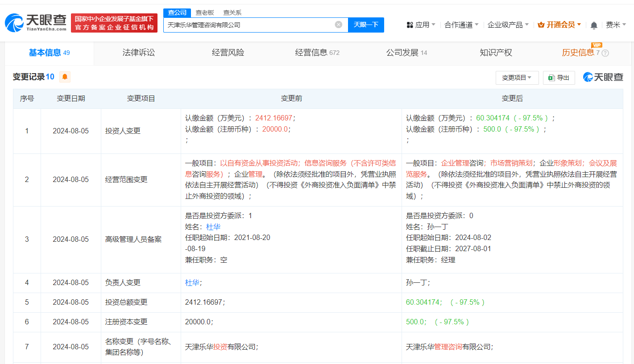
Task: Open the 企业级产品 dropdown
Action: pos(508,25)
